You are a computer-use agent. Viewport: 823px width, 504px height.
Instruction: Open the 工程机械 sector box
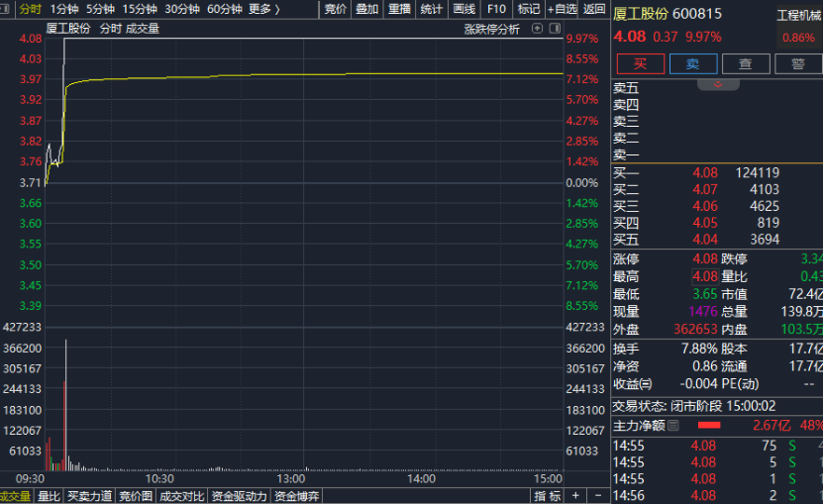[798, 28]
